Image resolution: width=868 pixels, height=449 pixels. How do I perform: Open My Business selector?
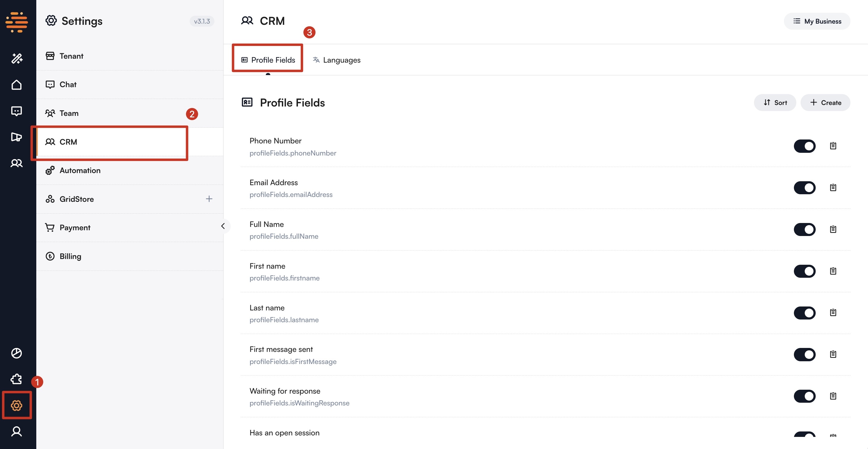[817, 21]
